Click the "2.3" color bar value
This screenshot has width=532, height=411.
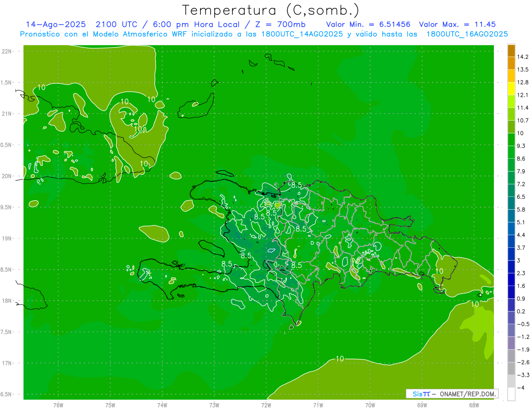point(521,273)
